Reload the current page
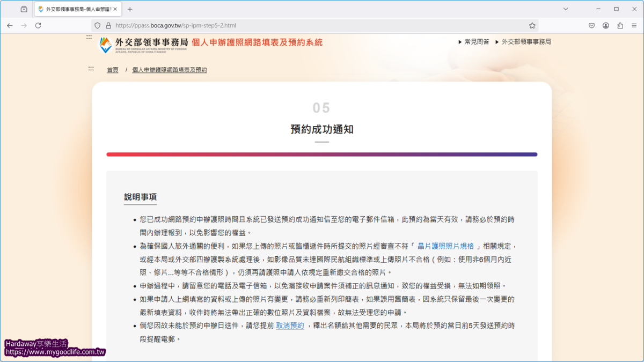The height and width of the screenshot is (362, 644). pyautogui.click(x=38, y=25)
